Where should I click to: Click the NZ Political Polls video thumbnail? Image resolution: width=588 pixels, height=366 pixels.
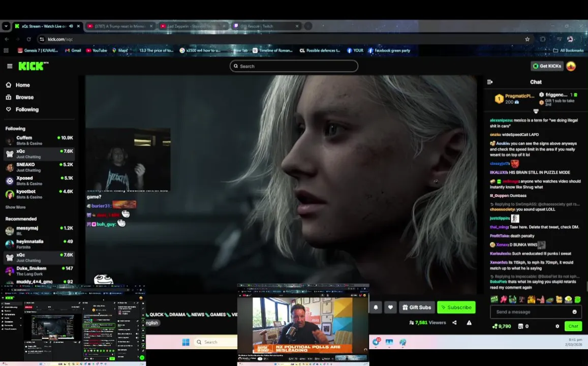coord(303,325)
